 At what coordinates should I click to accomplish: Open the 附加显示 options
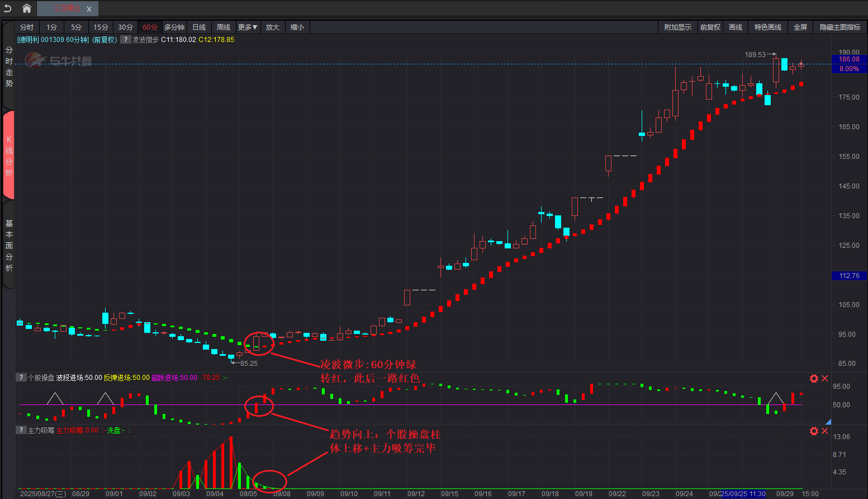(x=677, y=27)
